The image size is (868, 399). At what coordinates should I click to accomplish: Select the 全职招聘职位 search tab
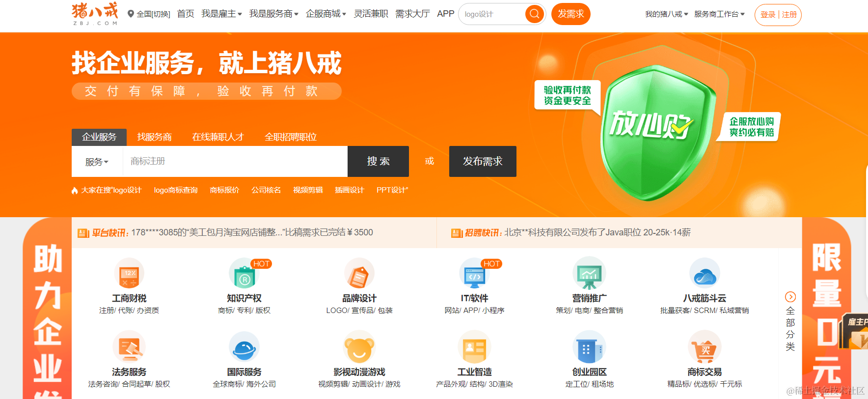(x=291, y=137)
